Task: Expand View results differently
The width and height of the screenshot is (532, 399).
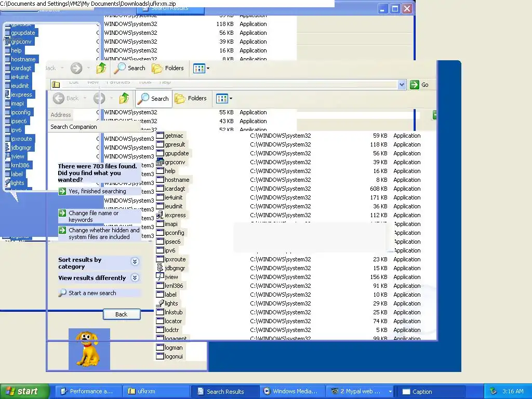Action: tap(135, 278)
